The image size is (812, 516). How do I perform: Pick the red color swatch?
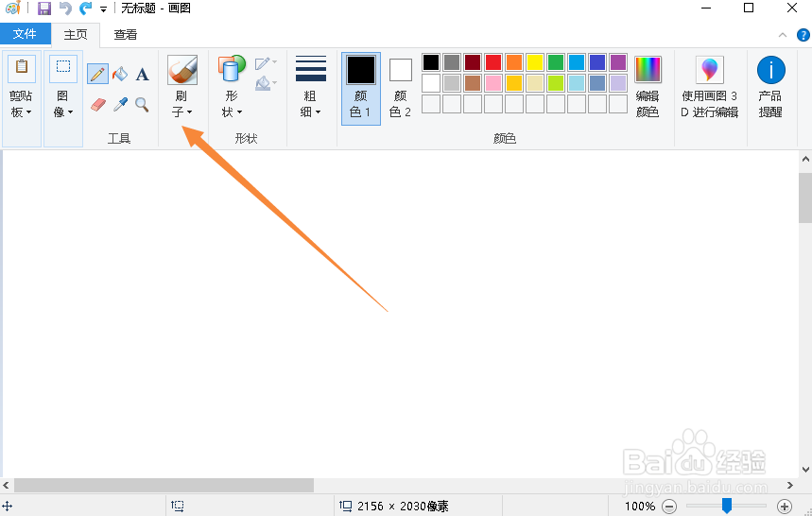[493, 62]
